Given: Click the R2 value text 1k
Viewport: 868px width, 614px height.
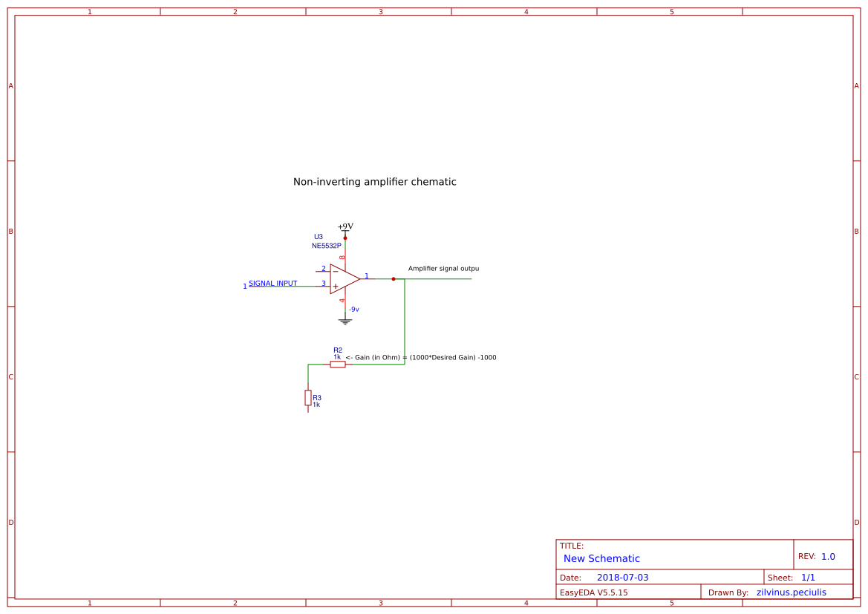Looking at the screenshot, I should [338, 356].
